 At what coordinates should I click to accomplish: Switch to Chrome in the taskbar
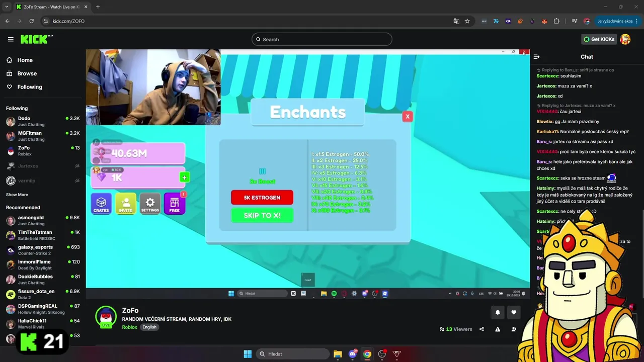pos(367,354)
